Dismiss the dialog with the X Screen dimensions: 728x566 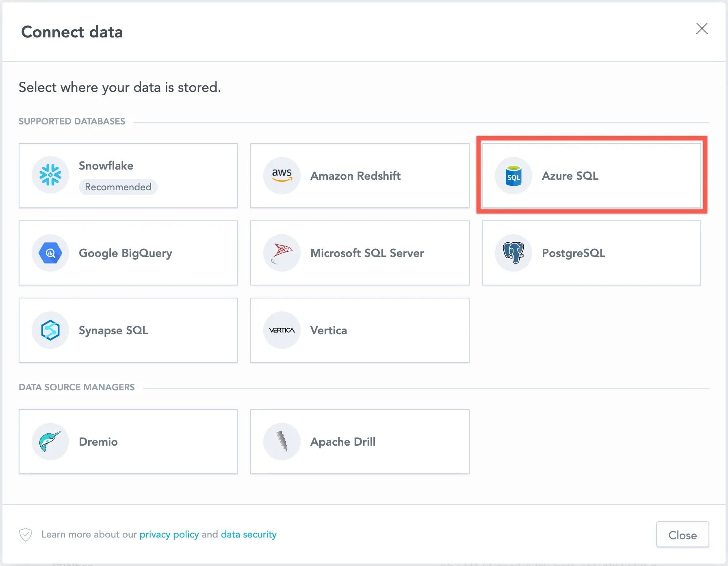tap(702, 28)
